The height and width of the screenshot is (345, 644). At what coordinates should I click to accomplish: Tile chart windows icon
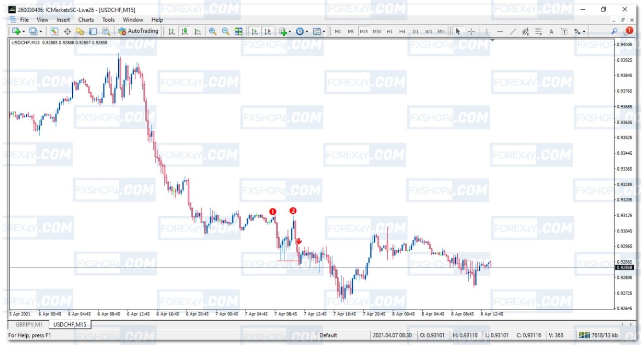pyautogui.click(x=238, y=31)
